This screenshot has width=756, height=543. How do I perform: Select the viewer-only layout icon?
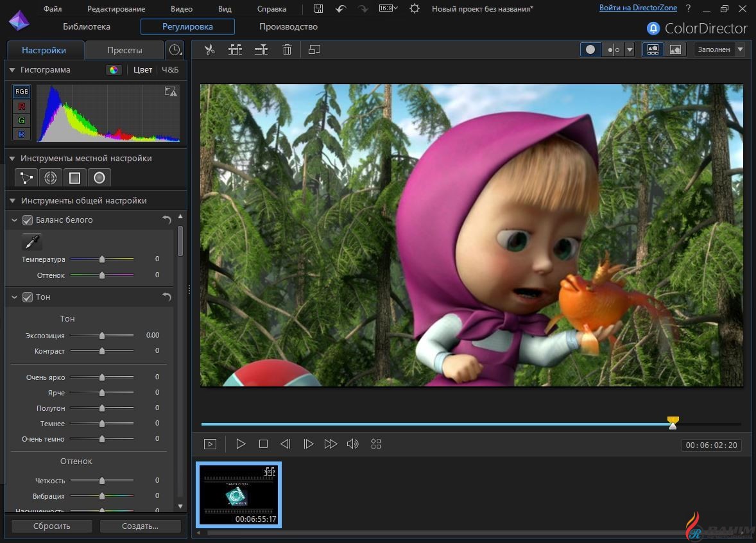(676, 49)
